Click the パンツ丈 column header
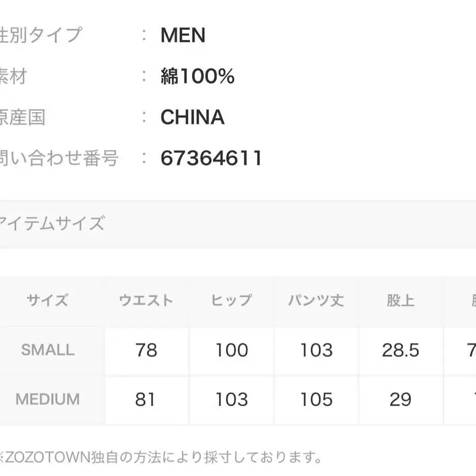 (x=316, y=301)
